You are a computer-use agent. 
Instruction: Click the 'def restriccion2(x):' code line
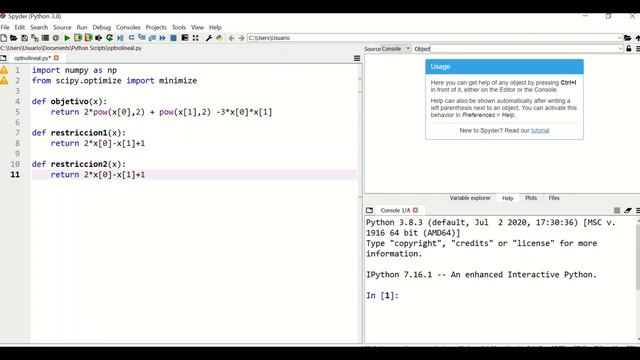[x=79, y=164]
